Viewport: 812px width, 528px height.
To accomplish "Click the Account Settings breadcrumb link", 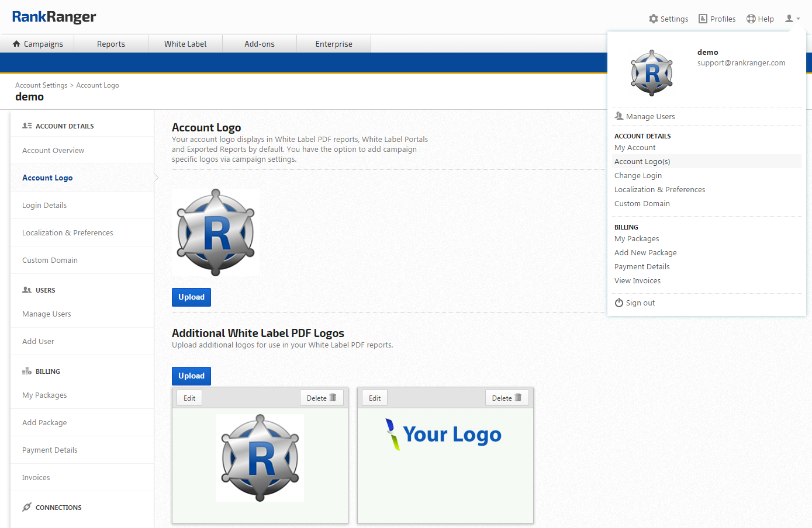I will pyautogui.click(x=42, y=85).
